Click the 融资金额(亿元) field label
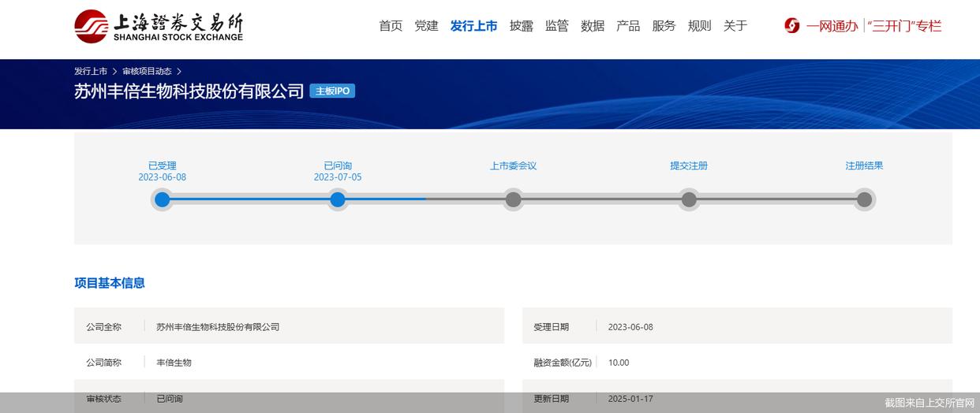980x413 pixels. pos(563,363)
